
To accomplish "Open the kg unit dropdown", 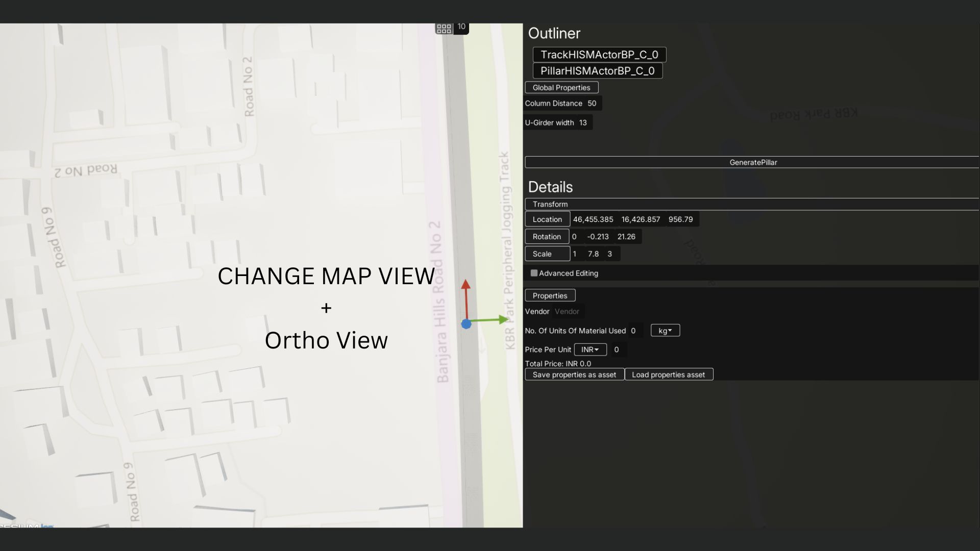I will click(x=665, y=331).
